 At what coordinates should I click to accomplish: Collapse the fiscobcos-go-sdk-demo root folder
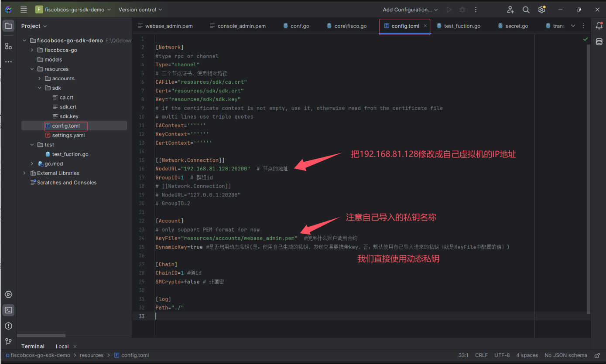pos(24,41)
